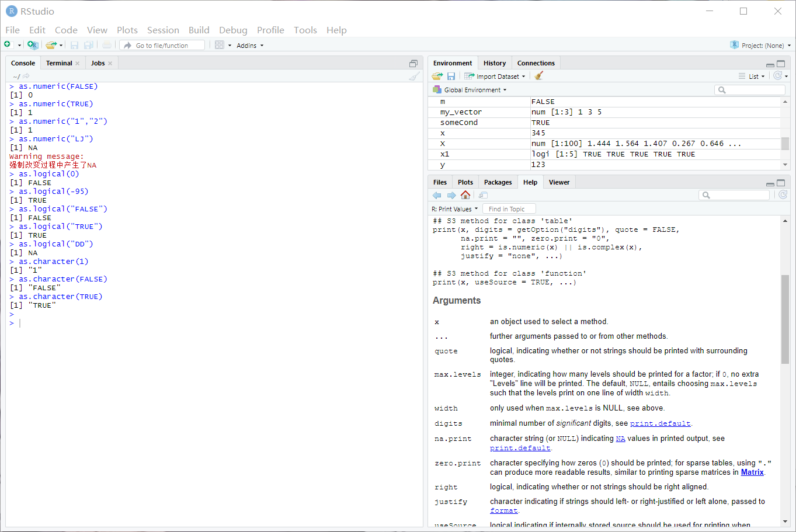Image resolution: width=796 pixels, height=532 pixels.
Task: Select the my_vector variable row
Action: click(x=604, y=112)
